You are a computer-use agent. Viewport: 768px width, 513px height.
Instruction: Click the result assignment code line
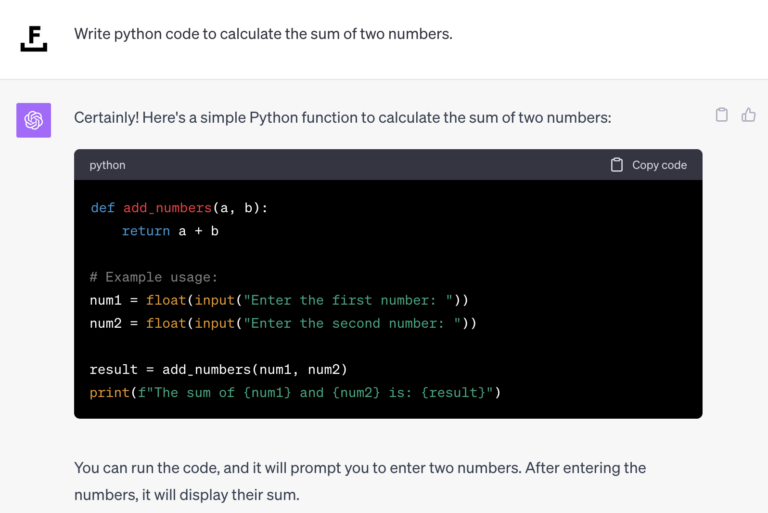click(x=218, y=369)
